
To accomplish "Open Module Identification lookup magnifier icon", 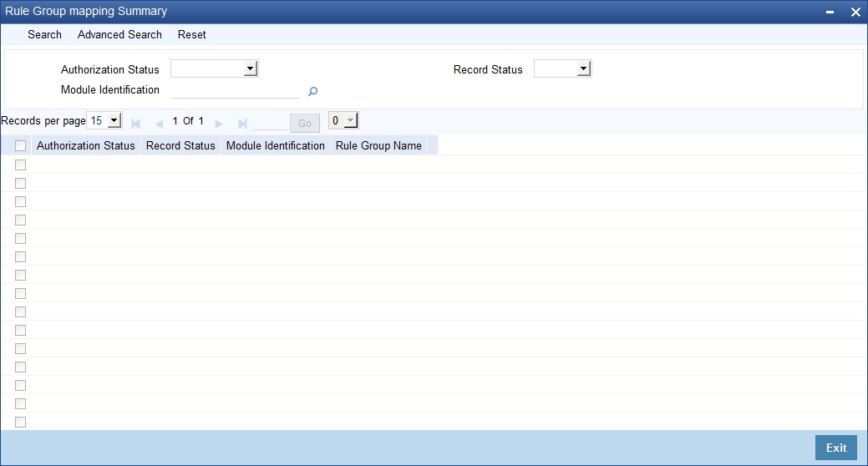I will pos(312,91).
